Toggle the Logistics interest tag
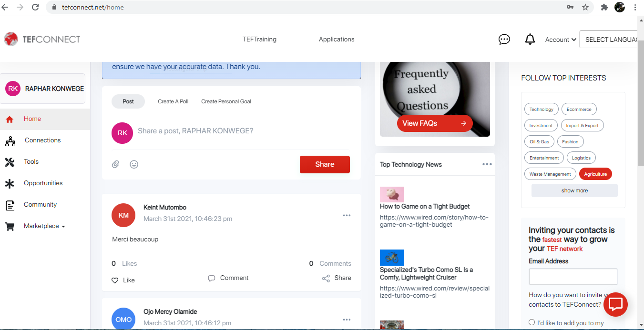The width and height of the screenshot is (644, 330). click(x=581, y=158)
